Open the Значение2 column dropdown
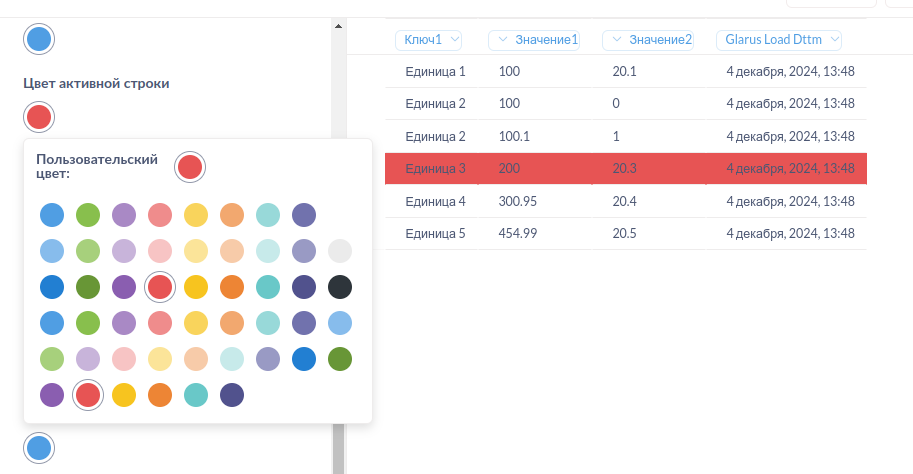The image size is (913, 474). click(650, 40)
